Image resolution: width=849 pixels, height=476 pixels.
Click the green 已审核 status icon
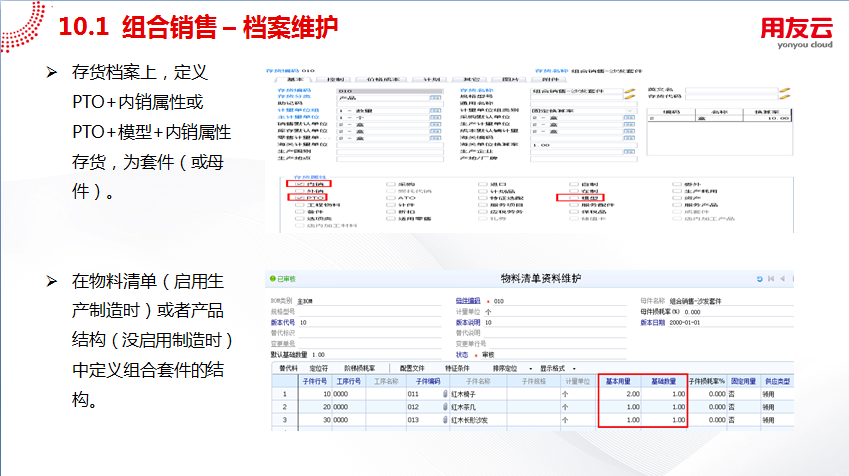273,279
